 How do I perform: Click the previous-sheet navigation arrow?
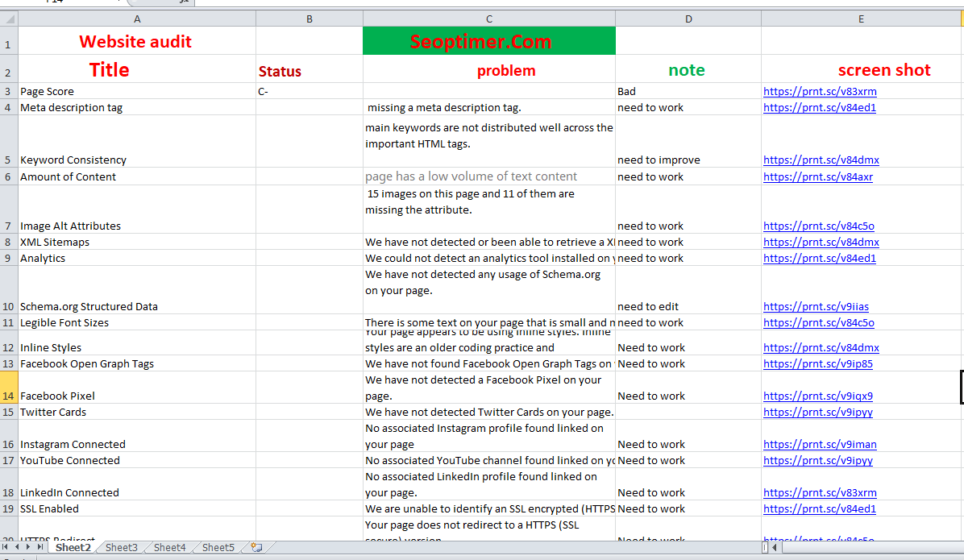tap(19, 547)
